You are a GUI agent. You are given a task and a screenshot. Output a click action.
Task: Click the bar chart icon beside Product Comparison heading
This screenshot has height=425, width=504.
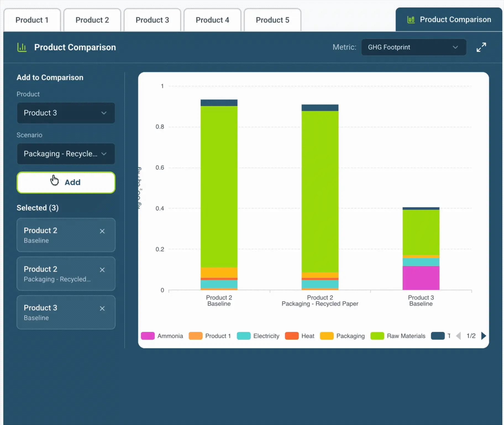[22, 47]
